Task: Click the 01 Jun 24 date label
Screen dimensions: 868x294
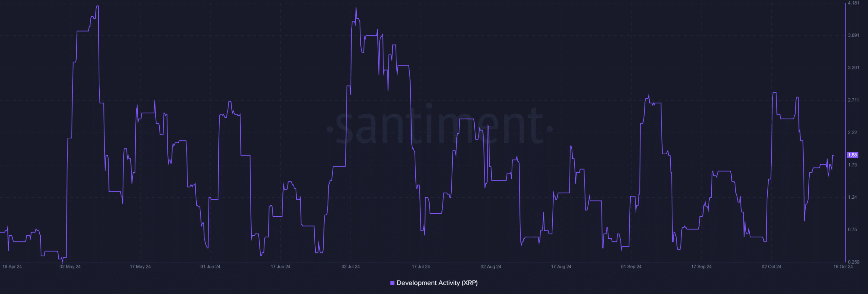Action: (210, 267)
